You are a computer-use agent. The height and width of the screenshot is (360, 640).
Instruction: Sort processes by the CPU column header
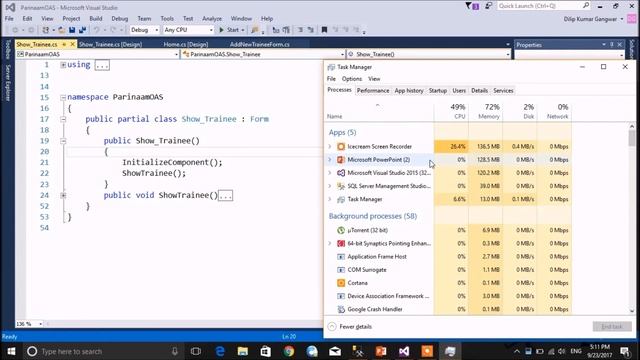pyautogui.click(x=451, y=111)
